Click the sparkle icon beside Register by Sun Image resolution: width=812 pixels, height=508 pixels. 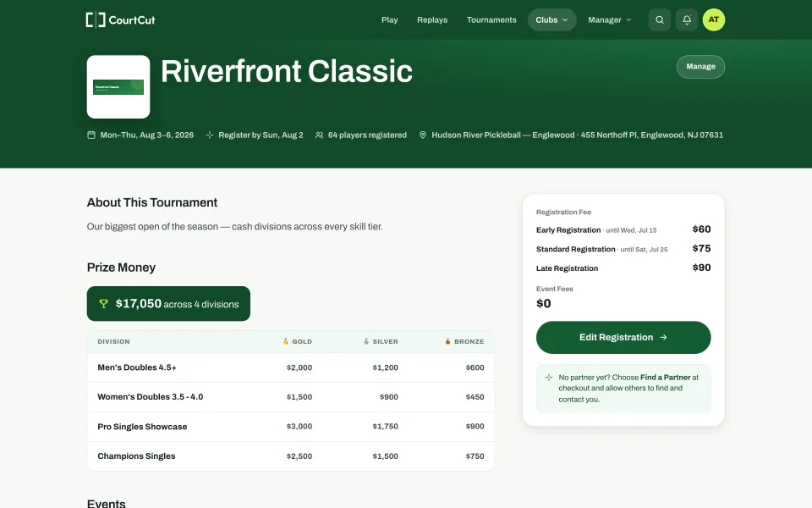tap(210, 135)
